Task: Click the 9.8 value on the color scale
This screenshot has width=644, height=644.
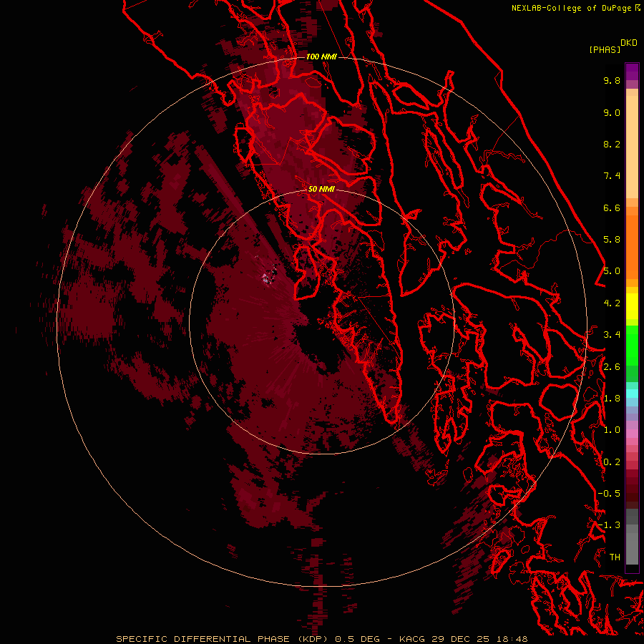Action: click(612, 80)
